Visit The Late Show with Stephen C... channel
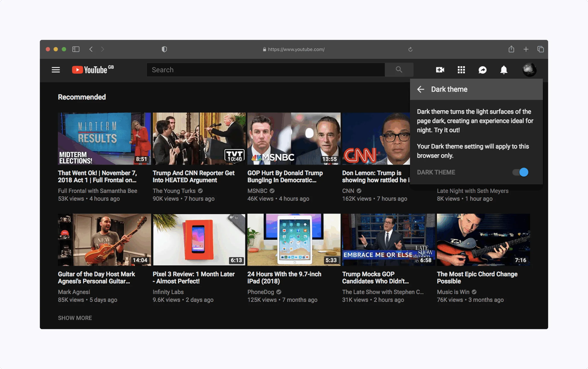This screenshot has width=588, height=369. pyautogui.click(x=383, y=292)
